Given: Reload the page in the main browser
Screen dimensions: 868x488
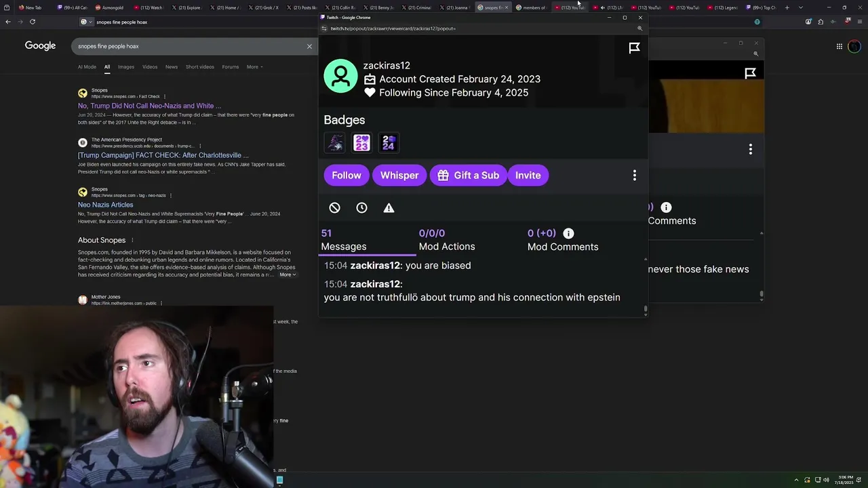Looking at the screenshot, I should tap(32, 22).
